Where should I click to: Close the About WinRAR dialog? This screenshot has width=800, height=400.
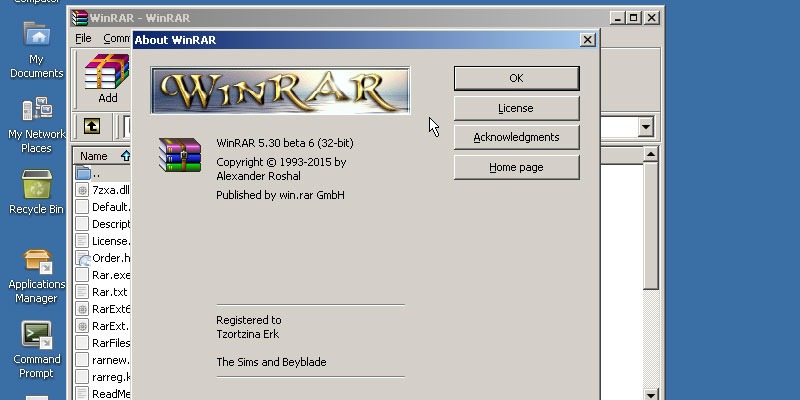pyautogui.click(x=588, y=40)
